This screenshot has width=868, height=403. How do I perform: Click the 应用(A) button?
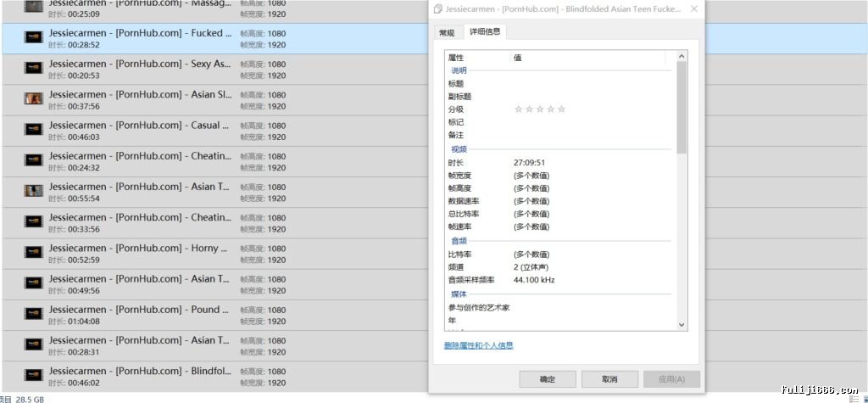pos(671,379)
